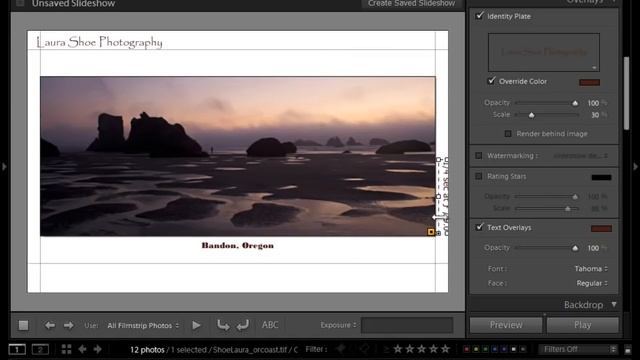This screenshot has height=360, width=640.
Task: Filter by green color label
Action: click(485, 349)
